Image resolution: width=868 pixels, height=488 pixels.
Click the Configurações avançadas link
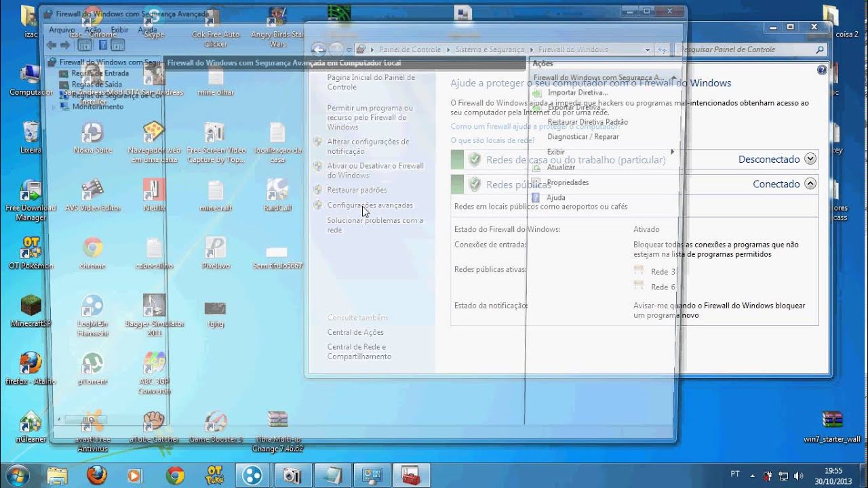coord(370,205)
